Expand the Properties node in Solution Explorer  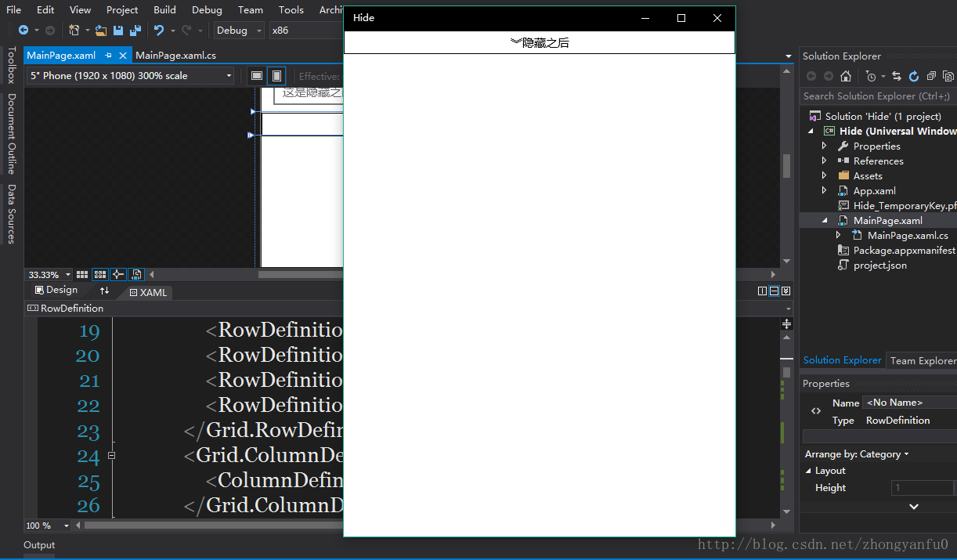coord(824,146)
